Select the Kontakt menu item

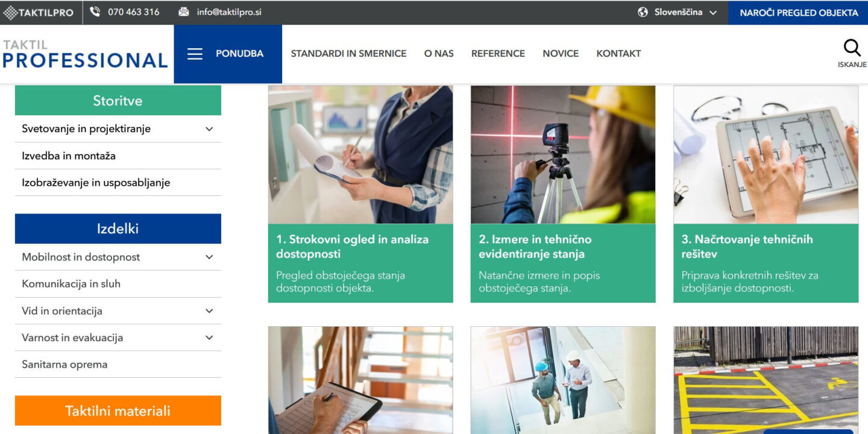(x=618, y=54)
